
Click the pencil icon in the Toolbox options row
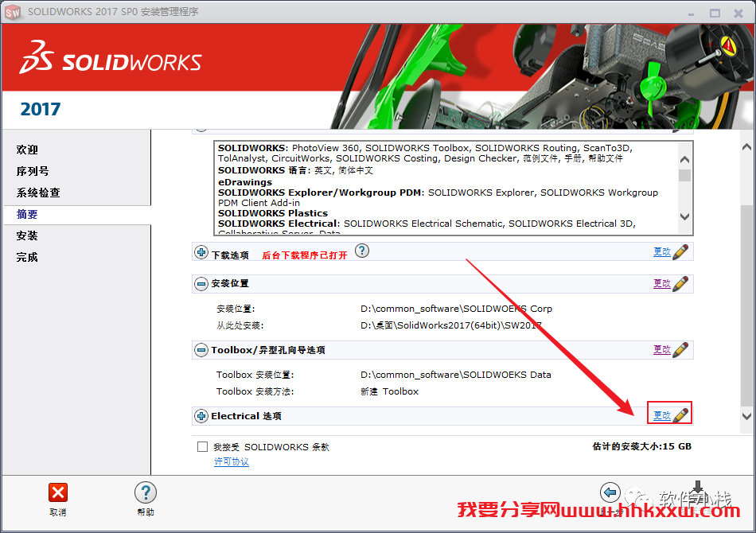[x=680, y=349]
